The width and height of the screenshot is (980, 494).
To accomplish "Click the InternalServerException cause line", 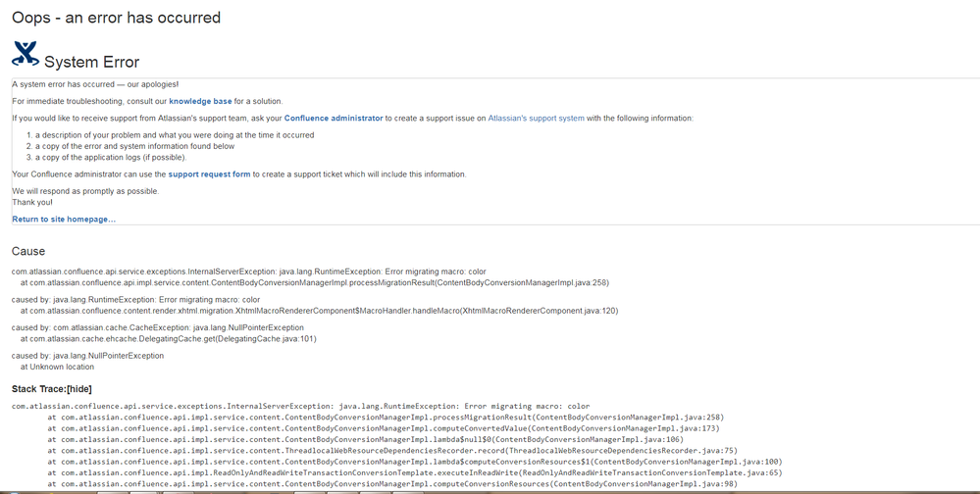I will tap(249, 272).
